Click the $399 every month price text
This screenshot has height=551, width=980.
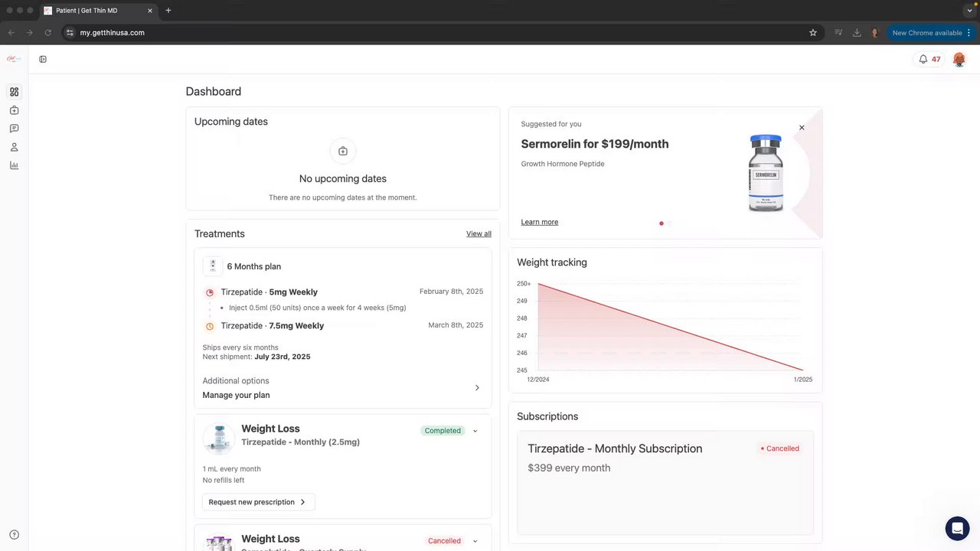click(569, 468)
